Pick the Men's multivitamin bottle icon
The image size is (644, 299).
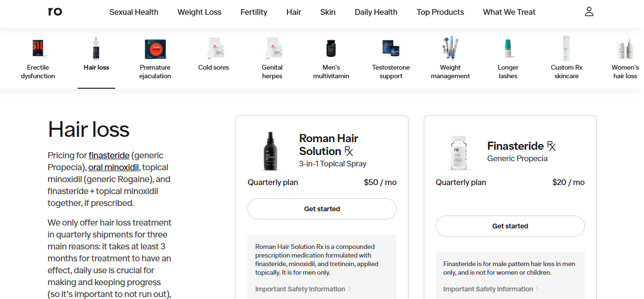[331, 48]
